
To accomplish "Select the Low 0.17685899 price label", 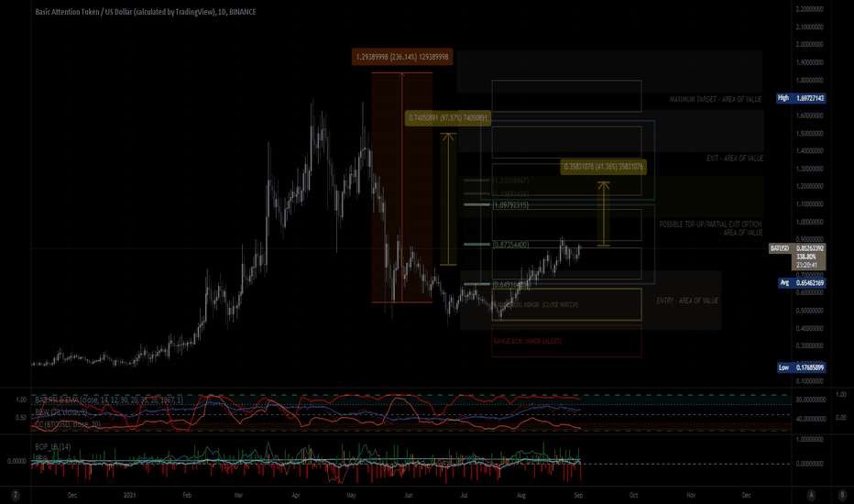I will point(801,367).
